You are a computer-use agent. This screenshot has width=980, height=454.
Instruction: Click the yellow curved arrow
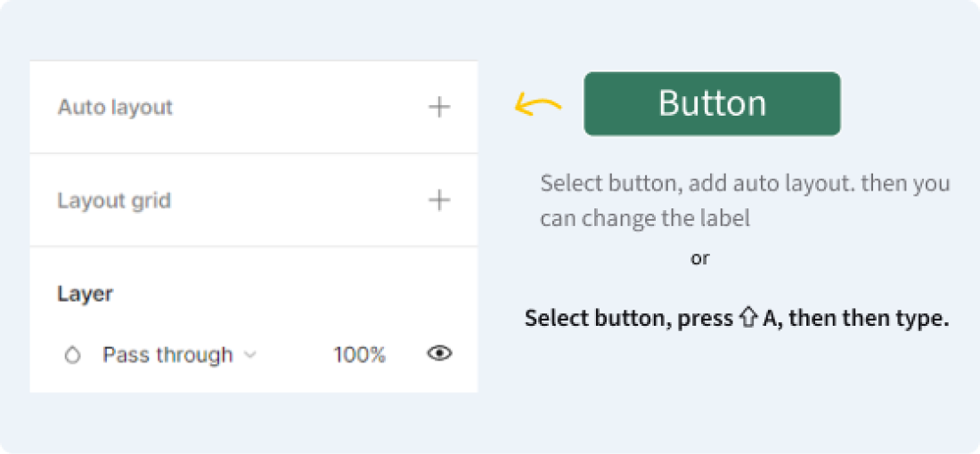(x=537, y=107)
